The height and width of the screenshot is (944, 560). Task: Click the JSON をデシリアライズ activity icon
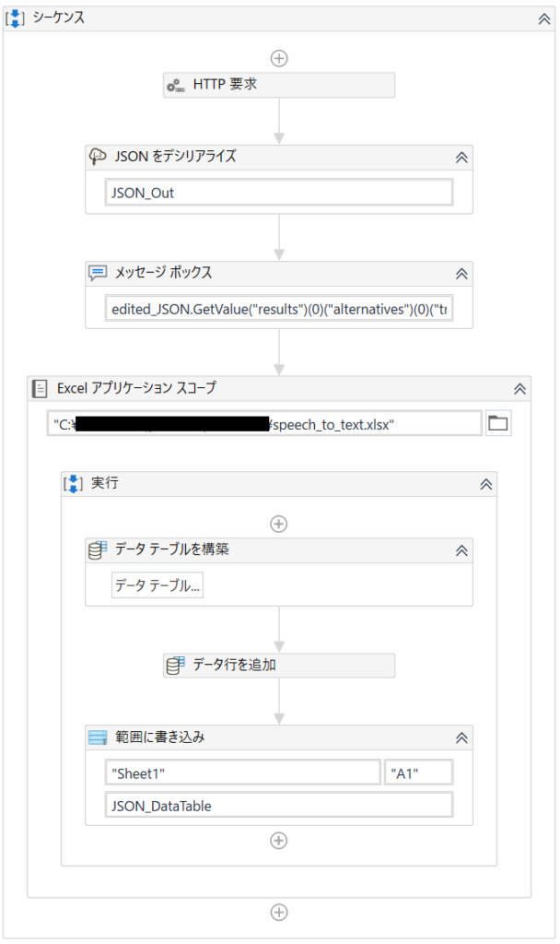[98, 157]
